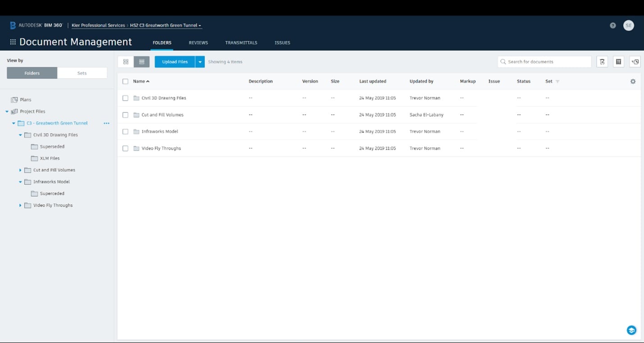Select Superceded under Infraworks Model
Image resolution: width=644 pixels, height=343 pixels.
coord(52,193)
